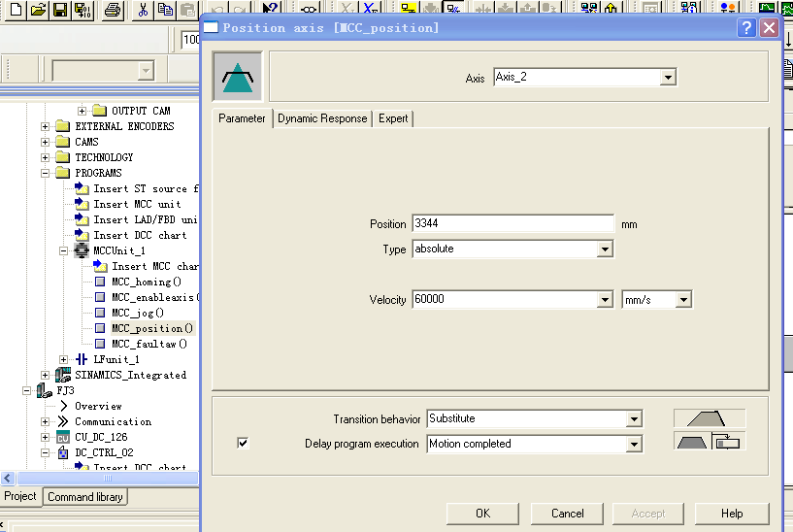Expand the EXTERNAL ENCODERS folder
The width and height of the screenshot is (793, 532).
click(45, 126)
